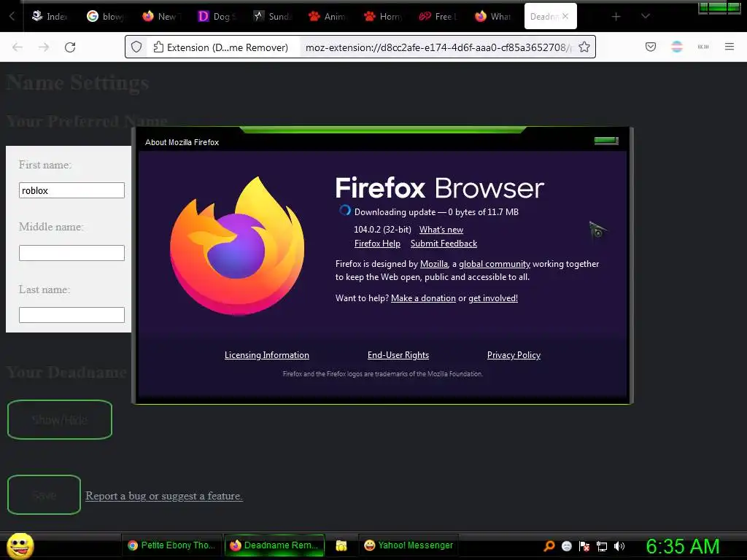Viewport: 747px width, 560px height.
Task: Open the Privacy Policy link
Action: [514, 355]
